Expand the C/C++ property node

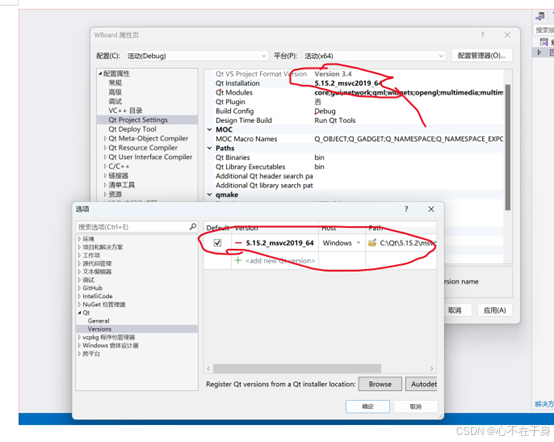point(105,166)
